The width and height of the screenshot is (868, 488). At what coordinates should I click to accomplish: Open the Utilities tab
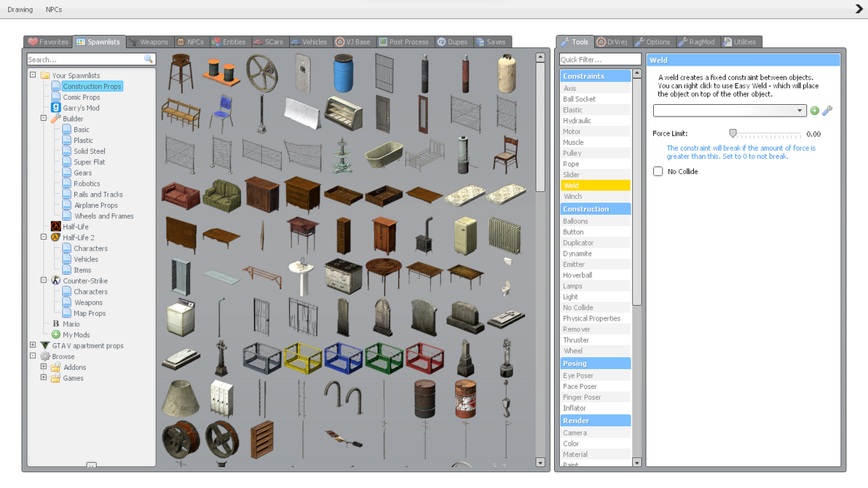tap(740, 42)
